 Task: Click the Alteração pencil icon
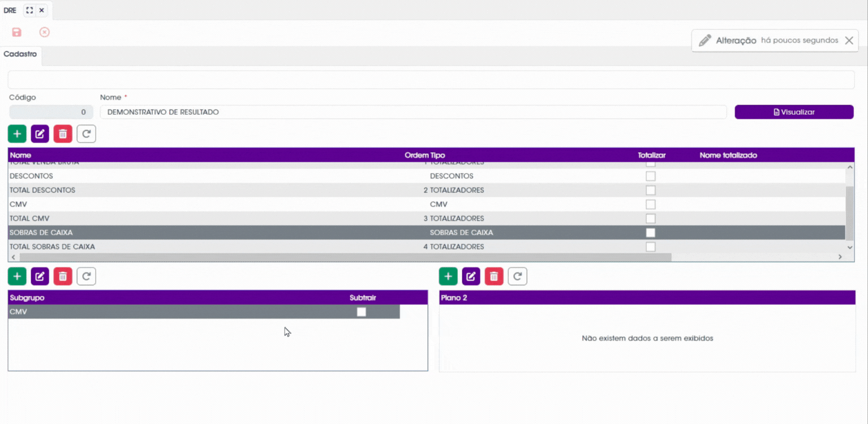[705, 41]
